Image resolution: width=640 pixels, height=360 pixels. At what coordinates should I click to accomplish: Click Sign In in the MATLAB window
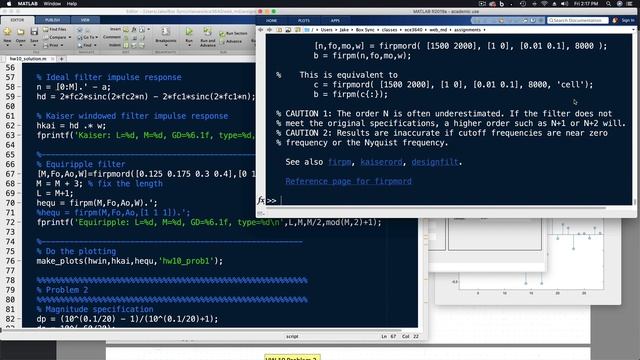tap(628, 20)
